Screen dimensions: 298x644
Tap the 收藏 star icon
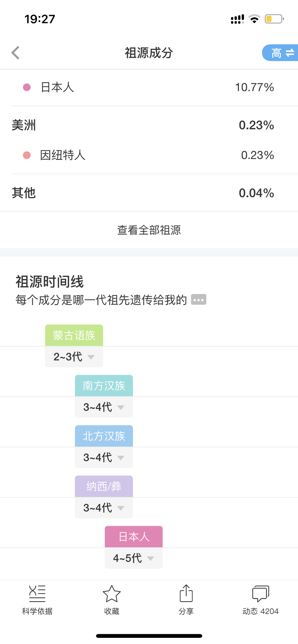[112, 593]
